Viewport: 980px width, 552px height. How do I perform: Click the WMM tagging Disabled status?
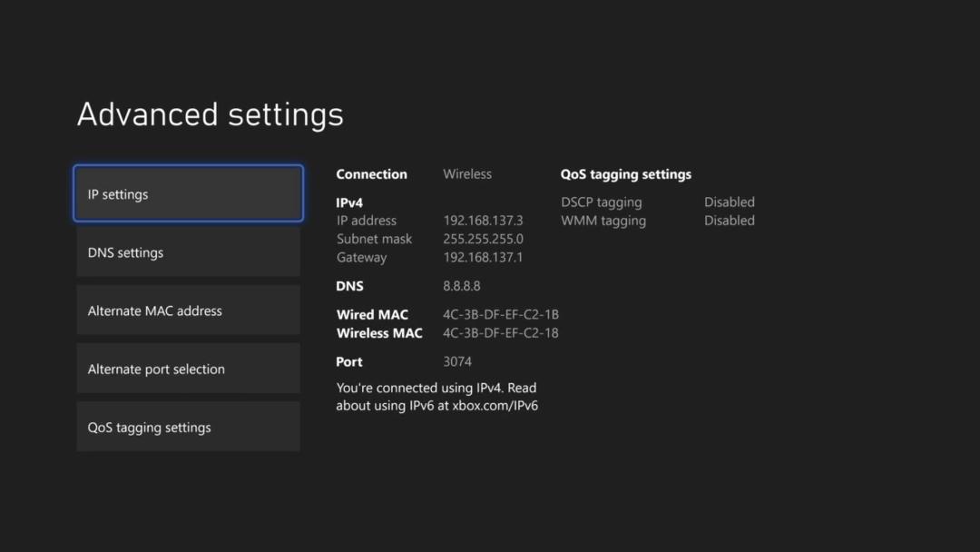(x=730, y=220)
